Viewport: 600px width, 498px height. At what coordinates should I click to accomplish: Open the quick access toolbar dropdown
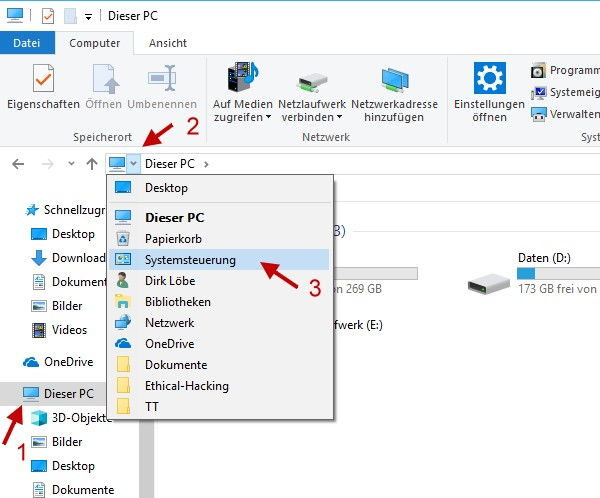88,17
